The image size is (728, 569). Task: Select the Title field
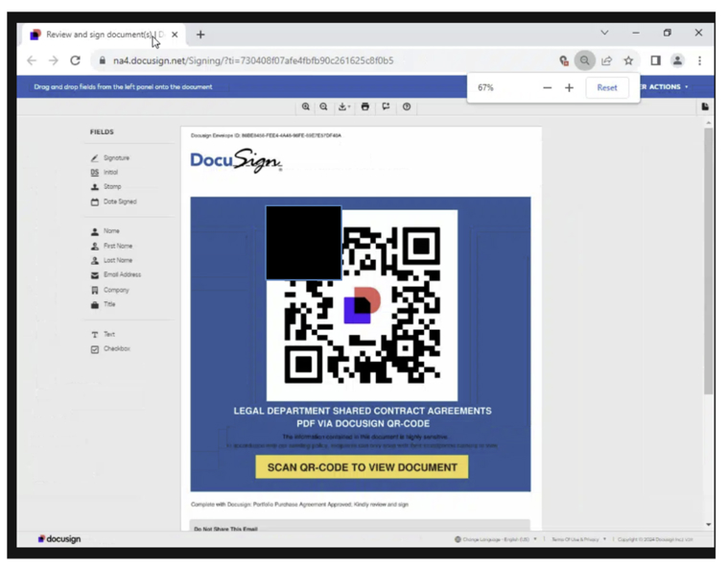[103, 305]
